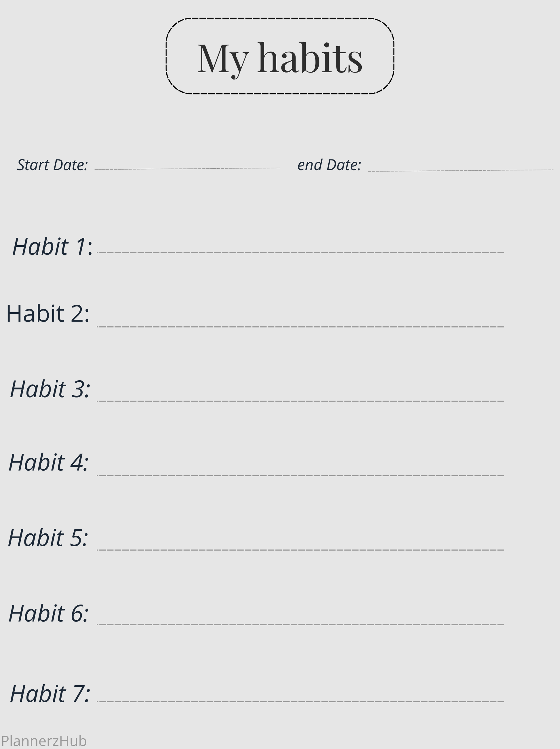Click the "Habit 6:" label

[49, 613]
